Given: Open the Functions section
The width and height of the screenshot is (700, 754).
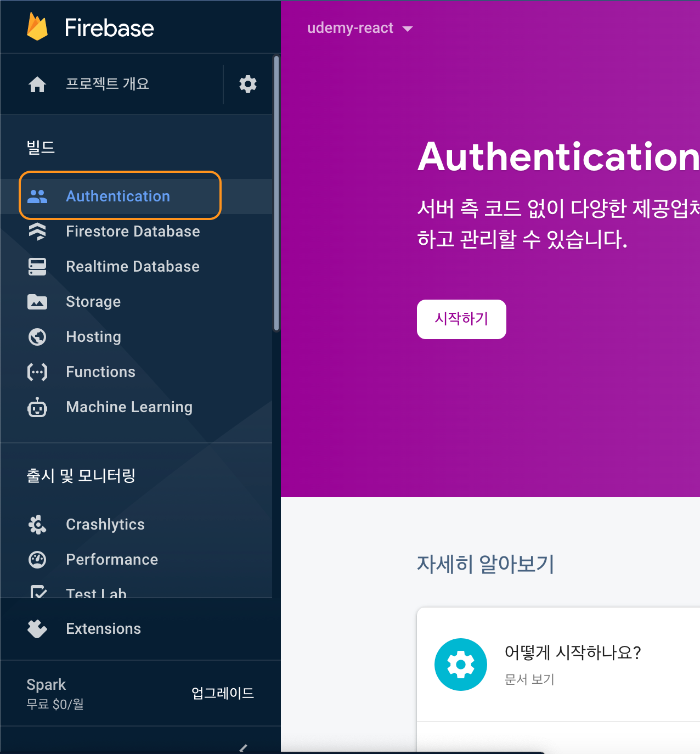Looking at the screenshot, I should (136, 372).
